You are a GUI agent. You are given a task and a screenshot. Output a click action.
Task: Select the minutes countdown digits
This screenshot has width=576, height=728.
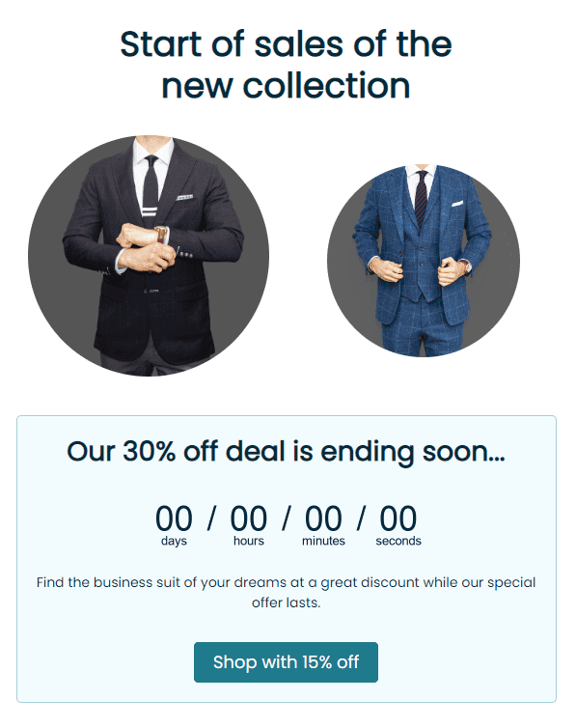[x=323, y=518]
